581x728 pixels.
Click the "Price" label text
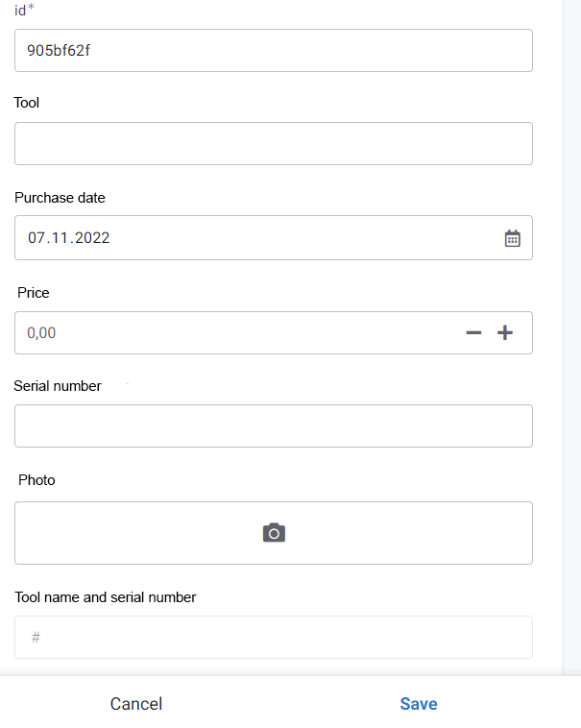point(34,293)
